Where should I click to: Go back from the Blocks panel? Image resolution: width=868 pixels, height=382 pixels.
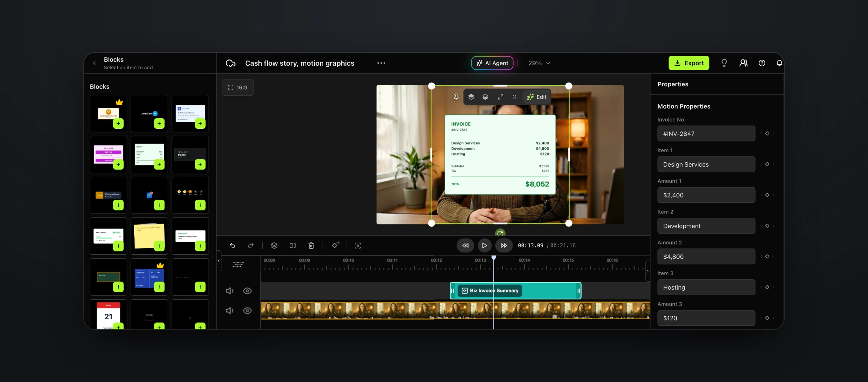tap(95, 63)
